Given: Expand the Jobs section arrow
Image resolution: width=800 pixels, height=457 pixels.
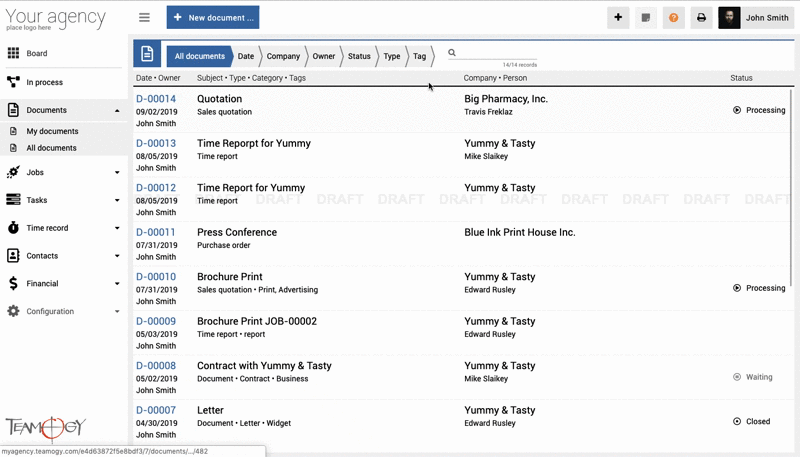Looking at the screenshot, I should point(117,172).
